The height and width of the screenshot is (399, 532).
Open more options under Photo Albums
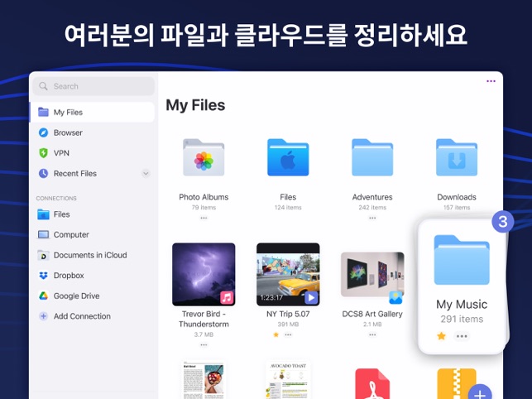point(204,218)
